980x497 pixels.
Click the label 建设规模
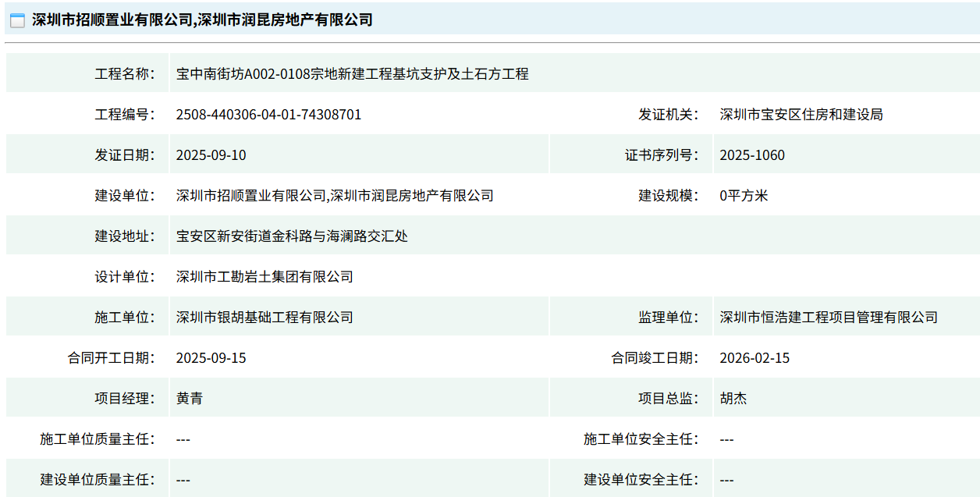669,196
